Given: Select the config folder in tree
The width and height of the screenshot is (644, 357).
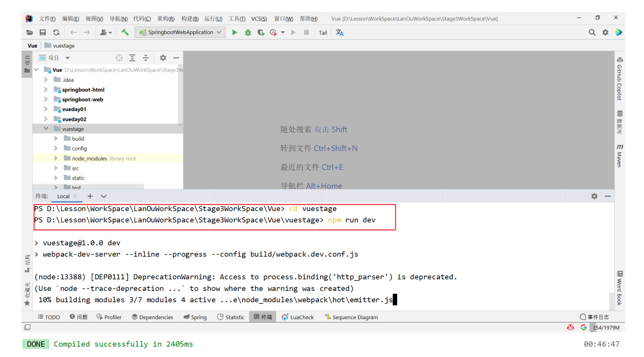Looking at the screenshot, I should pyautogui.click(x=79, y=149).
